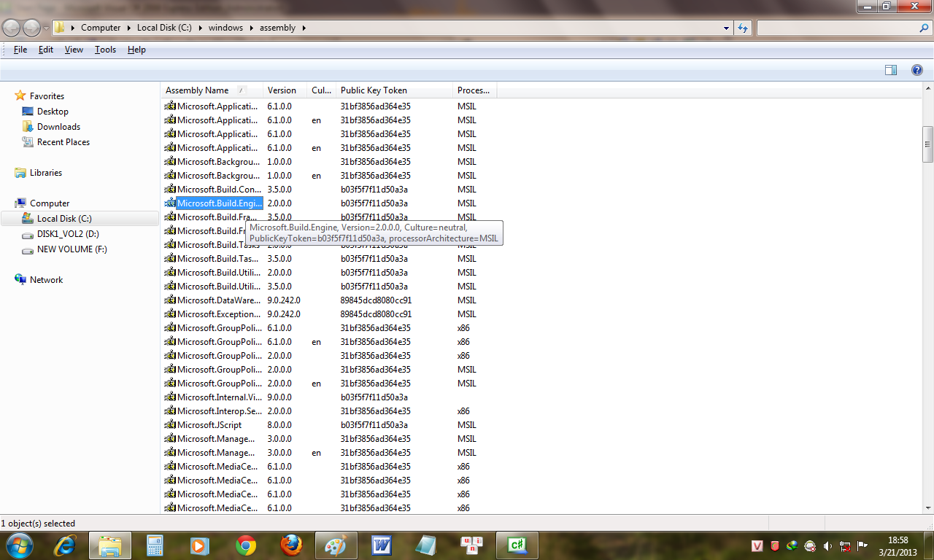Click inside the search input box

pyautogui.click(x=838, y=28)
